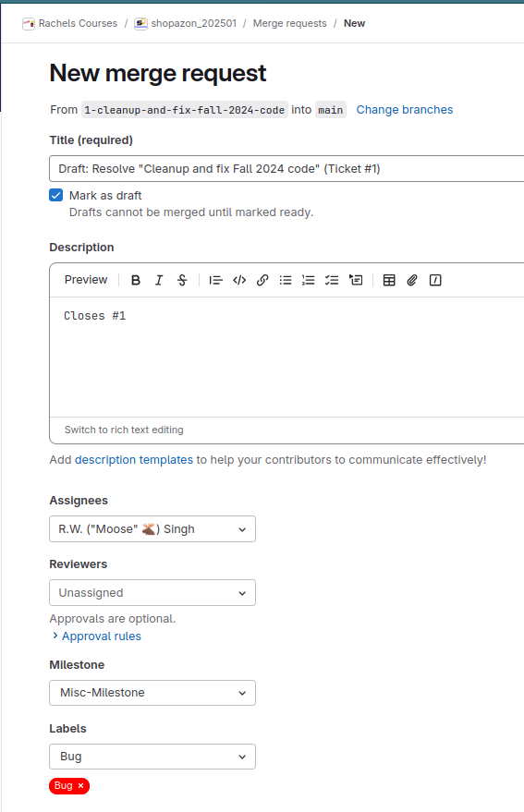
Task: Go to Rachels Courses breadcrumb
Action: [78, 23]
